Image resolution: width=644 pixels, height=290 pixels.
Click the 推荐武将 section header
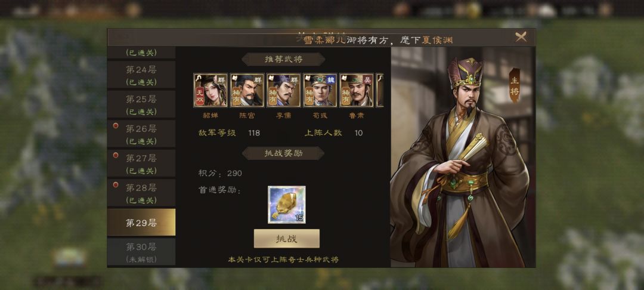click(283, 59)
